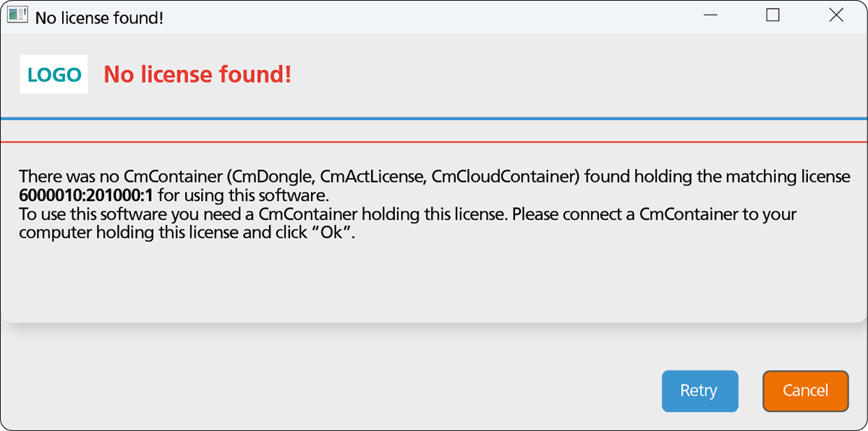Click the phrase "found holding the matching license"

click(x=718, y=176)
